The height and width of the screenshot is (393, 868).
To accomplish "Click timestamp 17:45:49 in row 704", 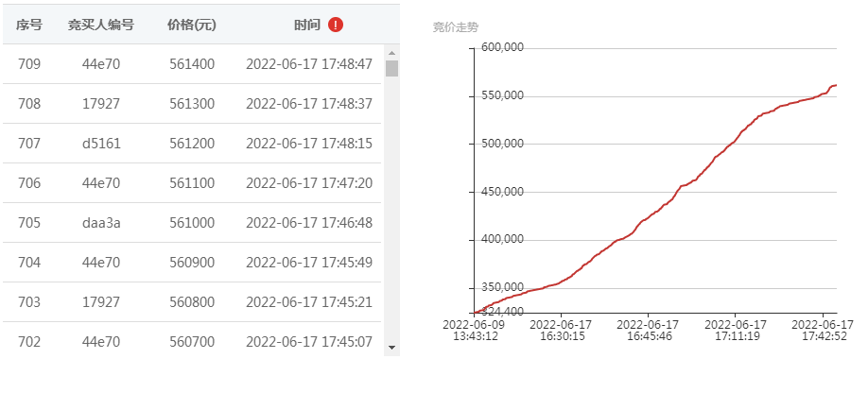I will (x=347, y=263).
